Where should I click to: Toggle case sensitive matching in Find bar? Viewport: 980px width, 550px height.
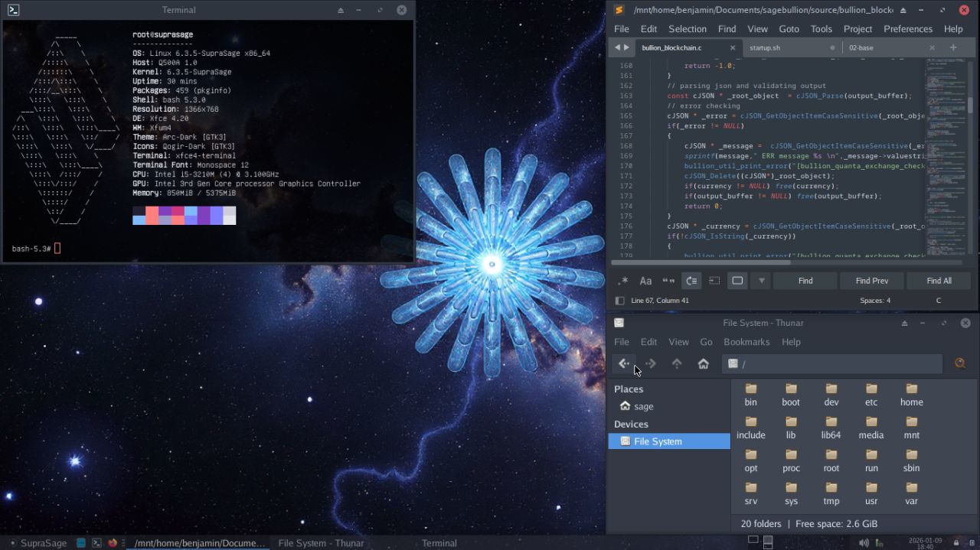tap(645, 281)
